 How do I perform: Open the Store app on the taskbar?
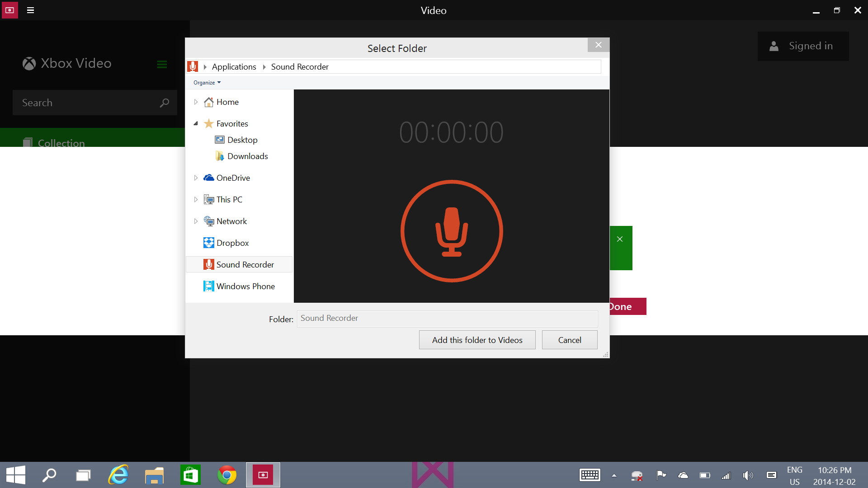(190, 475)
